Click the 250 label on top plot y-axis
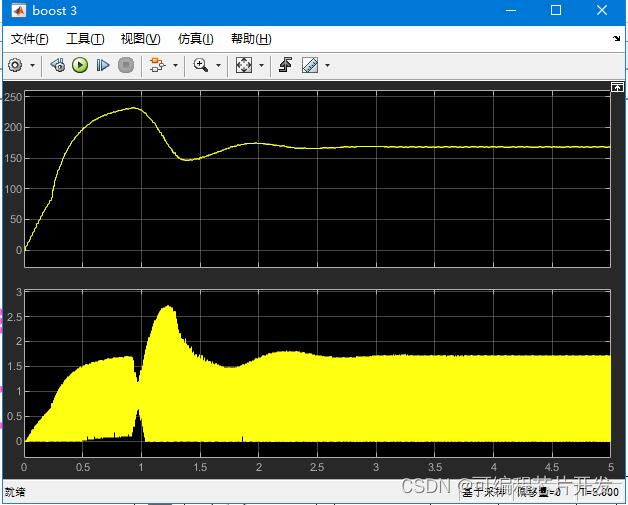628x505 pixels. pyautogui.click(x=13, y=97)
